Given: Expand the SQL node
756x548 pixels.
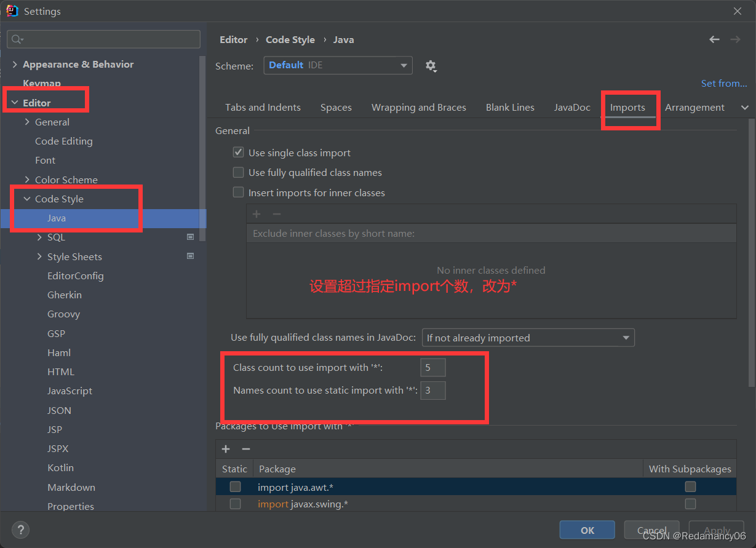Looking at the screenshot, I should [x=39, y=237].
